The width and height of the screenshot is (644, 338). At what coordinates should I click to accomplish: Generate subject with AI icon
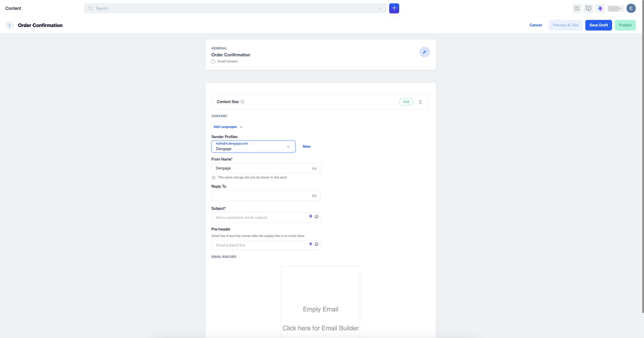[x=311, y=216]
